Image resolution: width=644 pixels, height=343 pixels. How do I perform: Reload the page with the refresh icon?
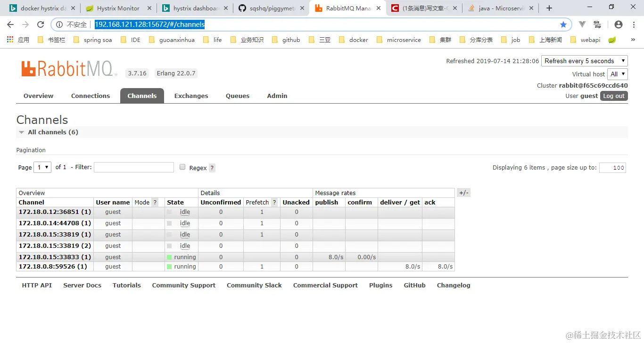(x=41, y=24)
